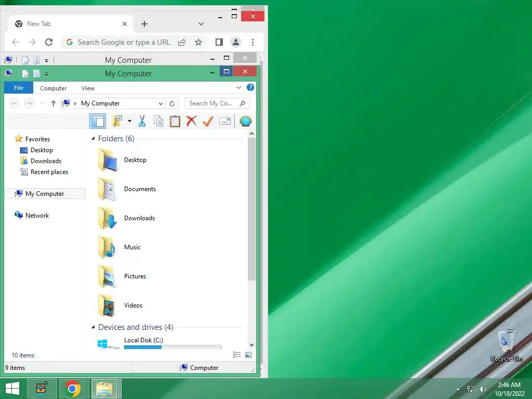Select My Computer in navigation pane
The width and height of the screenshot is (532, 399).
[x=45, y=193]
